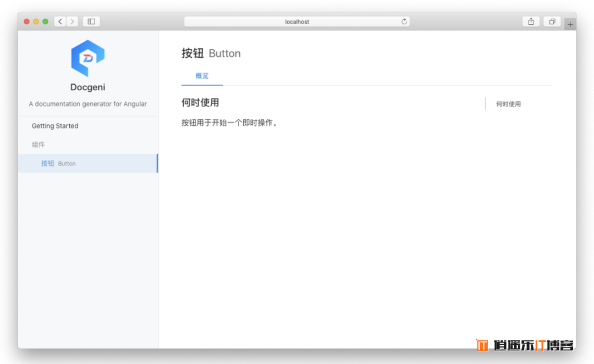This screenshot has height=364, width=594.
Task: Click the Docgeni logo in the sidebar
Action: (87, 58)
